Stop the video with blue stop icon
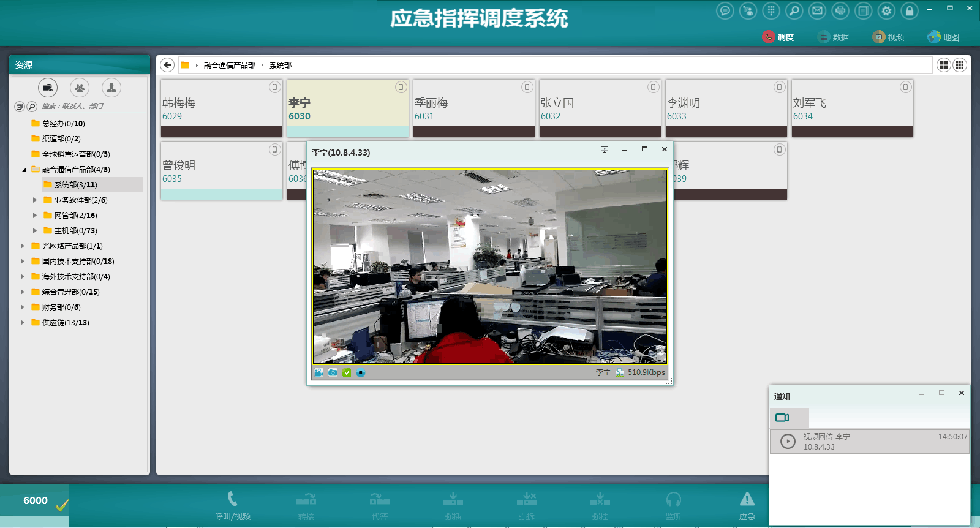Screen dimensions: 980x528 click(361, 372)
